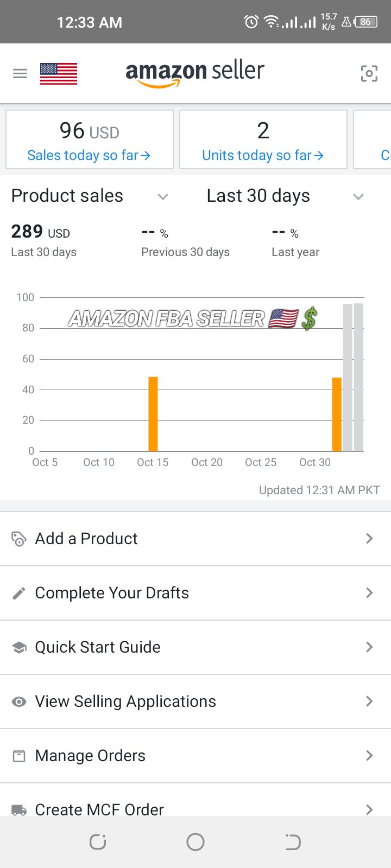Open Units today so far link
The height and width of the screenshot is (868, 391).
[263, 156]
